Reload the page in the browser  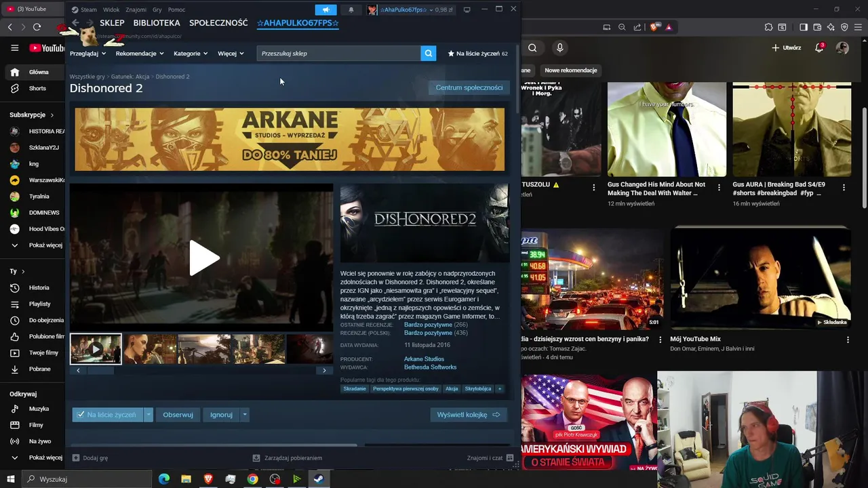(37, 27)
